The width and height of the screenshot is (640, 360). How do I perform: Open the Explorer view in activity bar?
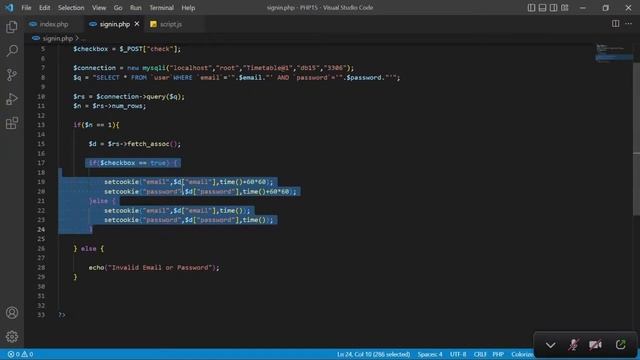tap(12, 27)
